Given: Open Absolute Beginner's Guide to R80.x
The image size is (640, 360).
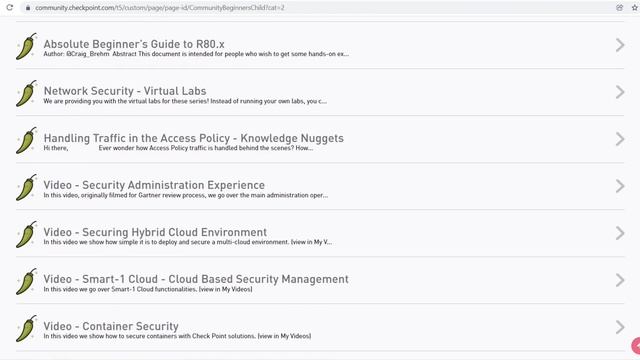Looking at the screenshot, I should tap(134, 44).
